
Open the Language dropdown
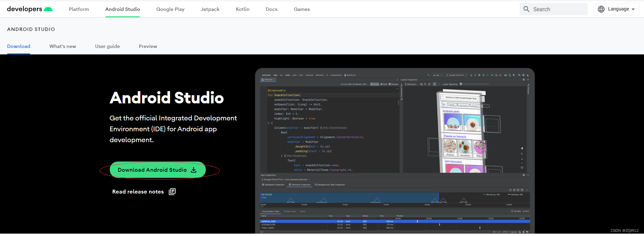616,9
